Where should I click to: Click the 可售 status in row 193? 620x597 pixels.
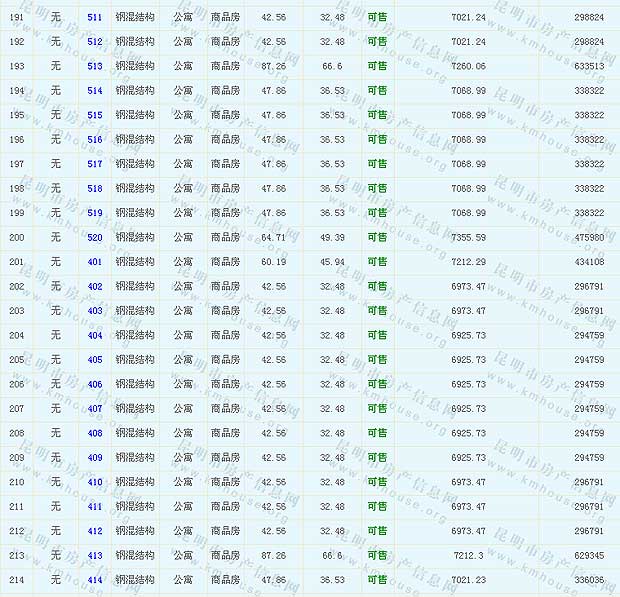pyautogui.click(x=377, y=67)
